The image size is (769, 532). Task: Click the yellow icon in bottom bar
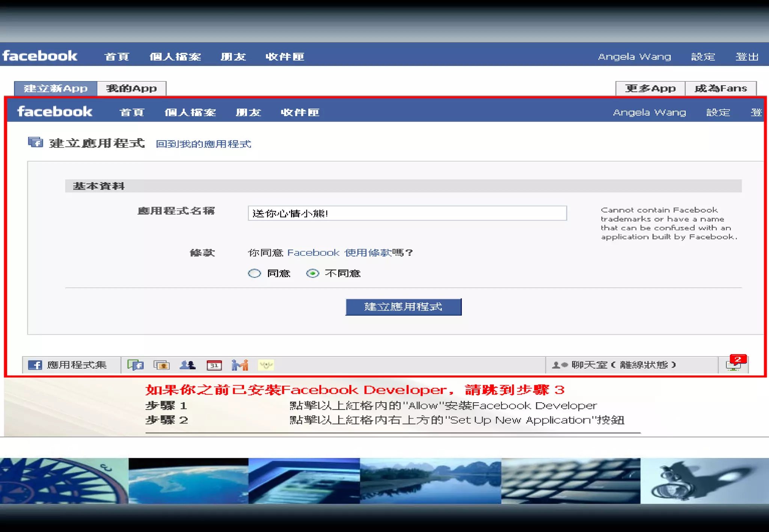click(266, 365)
